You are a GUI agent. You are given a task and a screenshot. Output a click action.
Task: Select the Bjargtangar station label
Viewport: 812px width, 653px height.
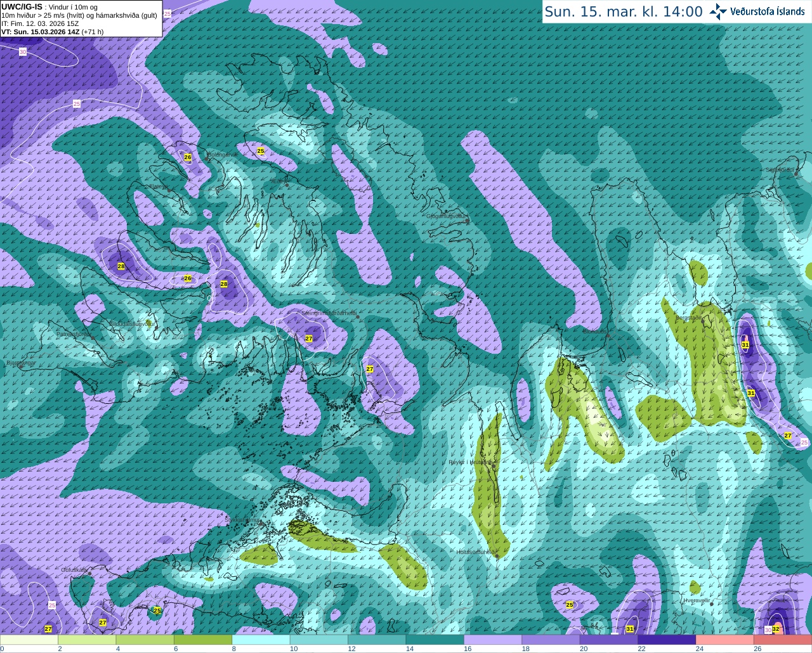[x=21, y=363]
